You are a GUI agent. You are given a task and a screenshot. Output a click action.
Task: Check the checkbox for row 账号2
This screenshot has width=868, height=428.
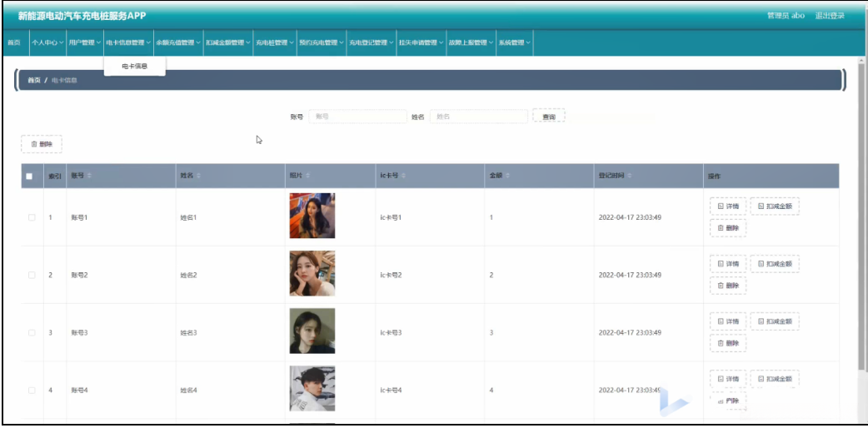tap(32, 275)
